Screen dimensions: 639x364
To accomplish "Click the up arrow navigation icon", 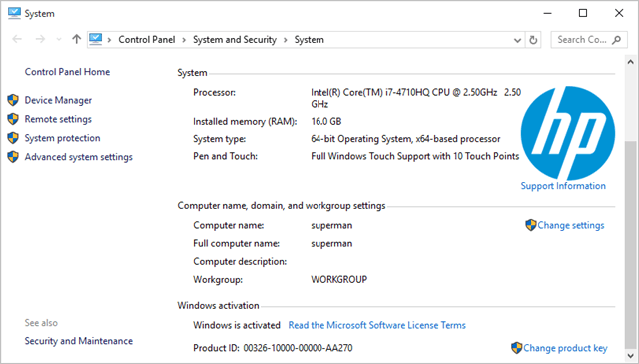I will (76, 39).
